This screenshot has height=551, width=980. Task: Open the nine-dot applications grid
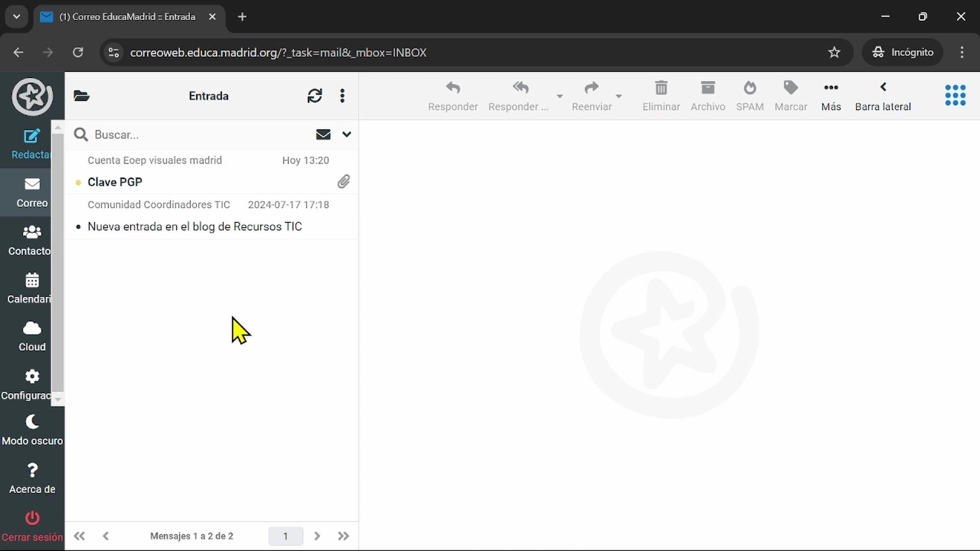pos(955,95)
